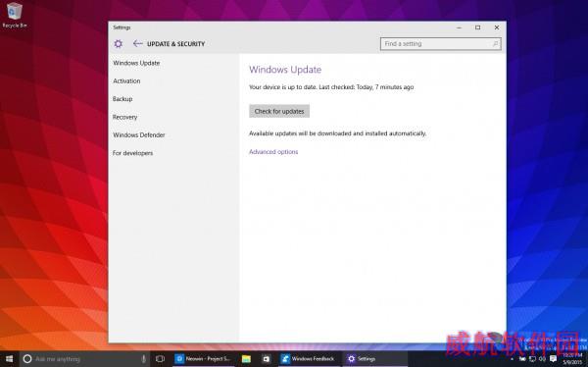The height and width of the screenshot is (367, 588).
Task: Go back using the arrow beside UPDATE & SECURITY
Action: coord(137,43)
